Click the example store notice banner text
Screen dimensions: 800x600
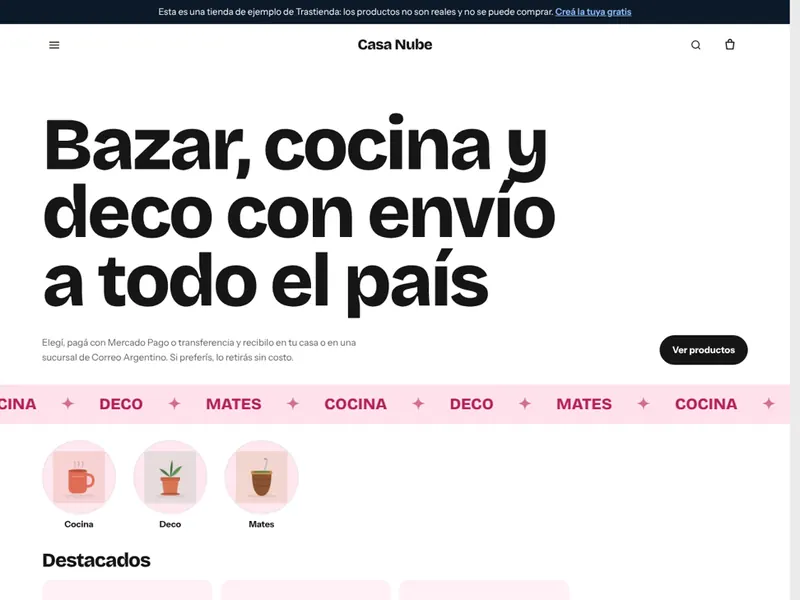(356, 12)
